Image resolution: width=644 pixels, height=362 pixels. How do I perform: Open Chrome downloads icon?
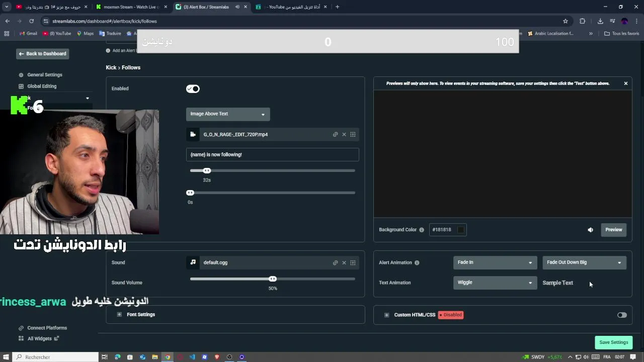[x=600, y=21]
